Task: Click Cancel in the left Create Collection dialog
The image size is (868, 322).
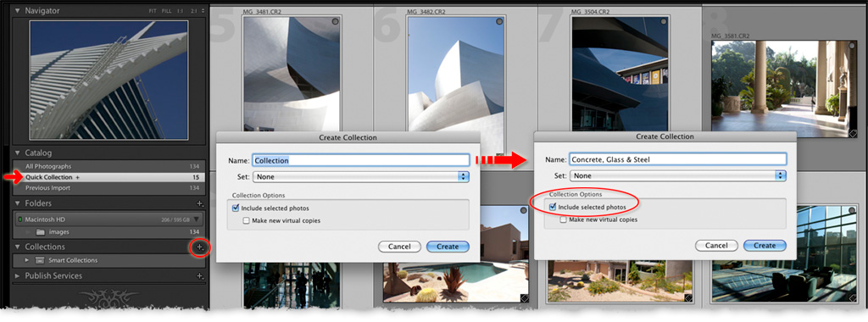Action: coord(400,247)
